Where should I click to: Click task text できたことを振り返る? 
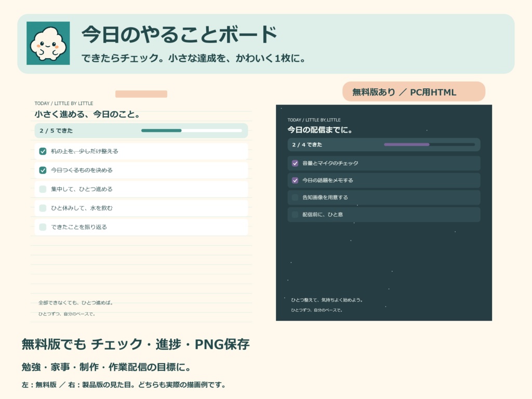pos(79,227)
